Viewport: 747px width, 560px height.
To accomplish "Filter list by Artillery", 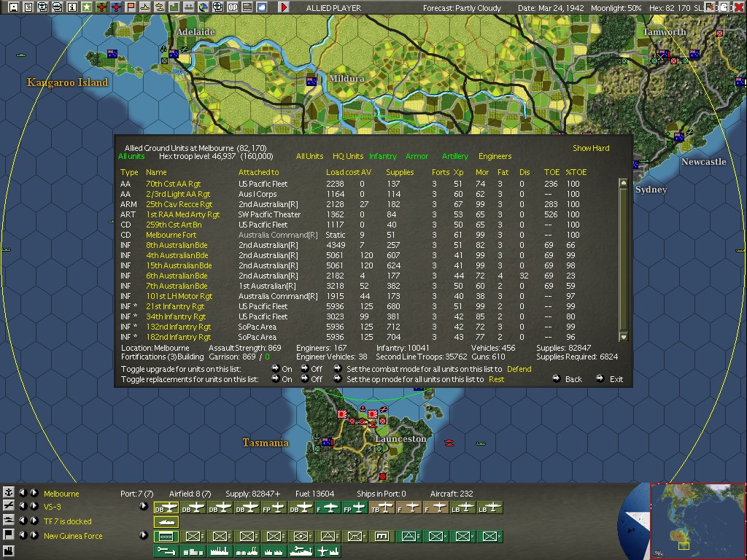I will (455, 156).
